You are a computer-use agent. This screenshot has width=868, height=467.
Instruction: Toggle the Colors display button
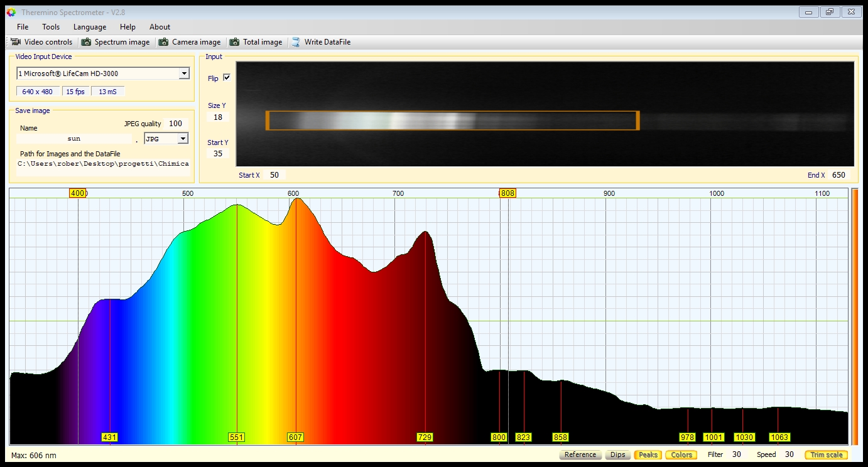pyautogui.click(x=681, y=454)
